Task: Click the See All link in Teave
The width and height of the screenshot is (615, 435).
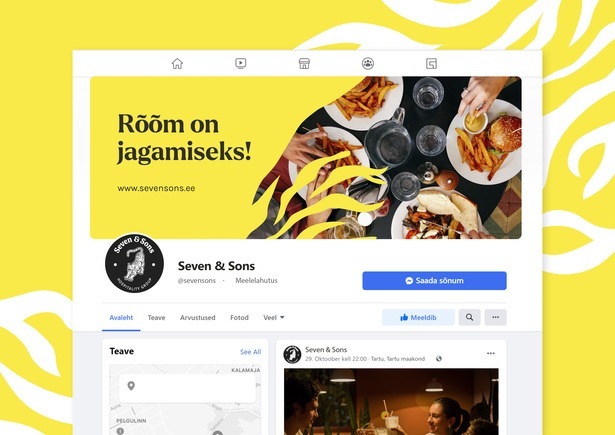Action: pyautogui.click(x=251, y=352)
